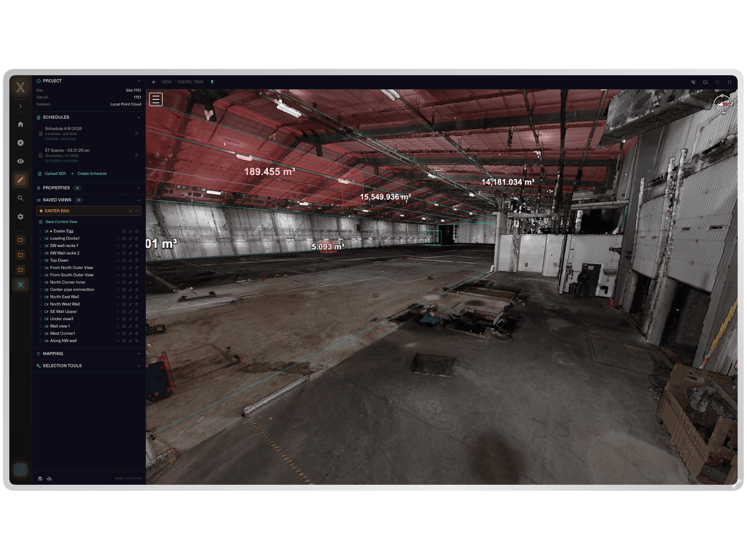Favorite the Loading Docks1 view star
This screenshot has width=747, height=560.
coord(118,239)
